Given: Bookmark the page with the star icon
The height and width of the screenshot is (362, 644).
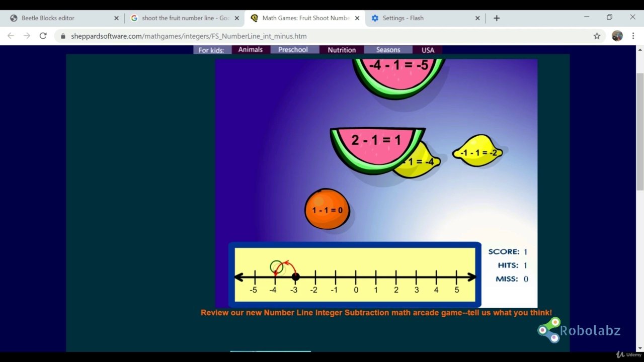Looking at the screenshot, I should coord(597,36).
